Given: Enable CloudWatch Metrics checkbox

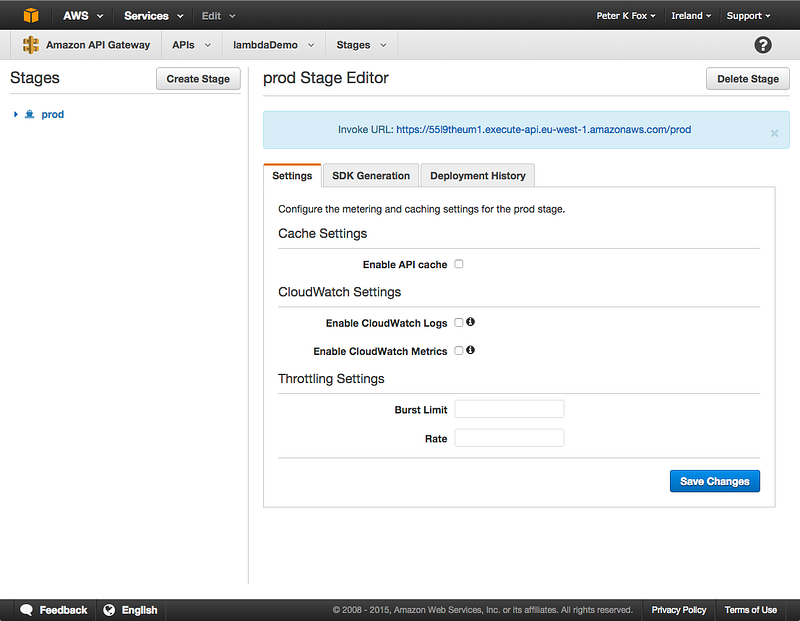Looking at the screenshot, I should click(459, 351).
